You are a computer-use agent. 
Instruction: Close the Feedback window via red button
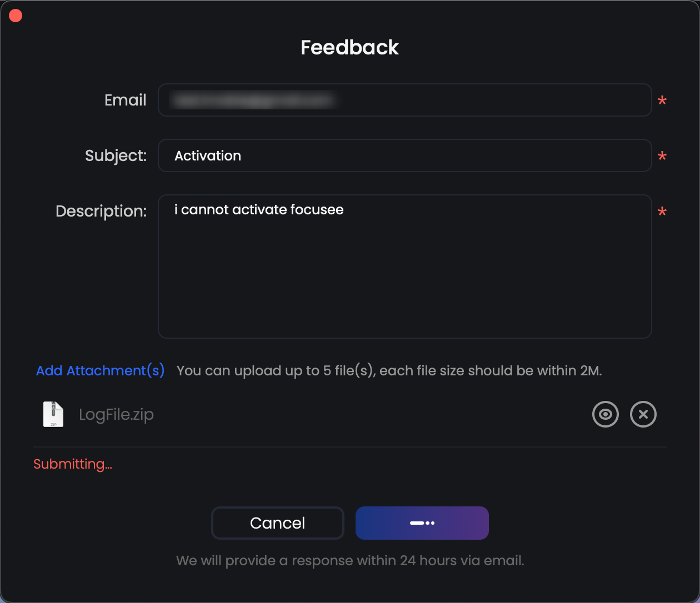click(x=16, y=16)
